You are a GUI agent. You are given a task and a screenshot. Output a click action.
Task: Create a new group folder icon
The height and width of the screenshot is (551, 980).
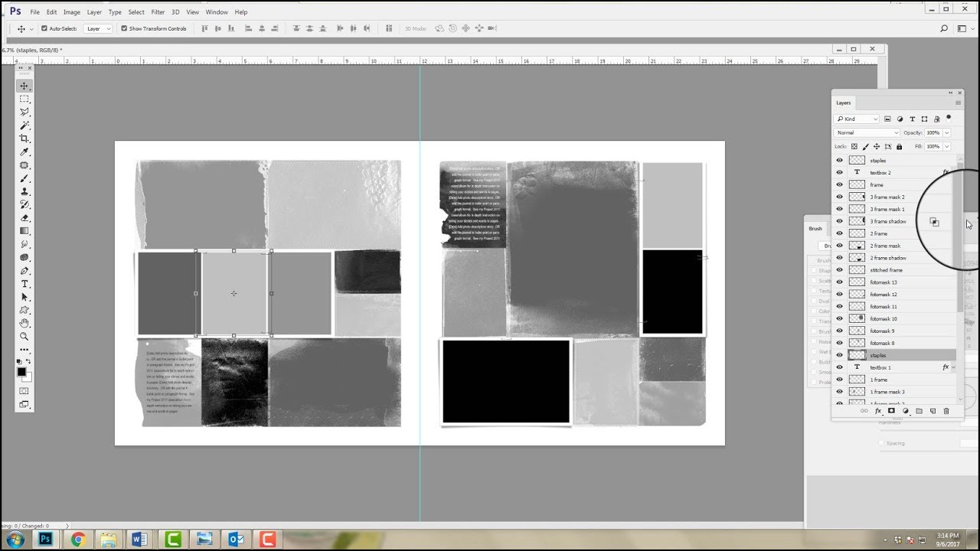click(919, 411)
